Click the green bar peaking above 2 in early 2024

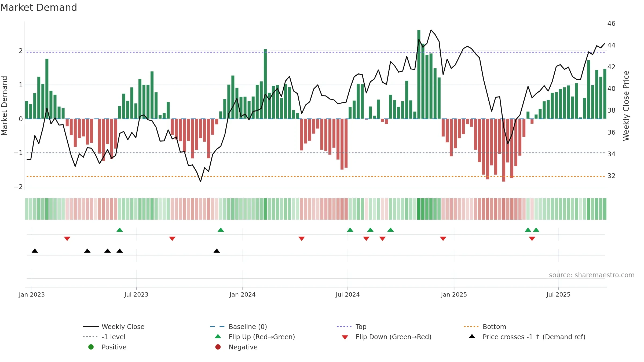point(265,84)
